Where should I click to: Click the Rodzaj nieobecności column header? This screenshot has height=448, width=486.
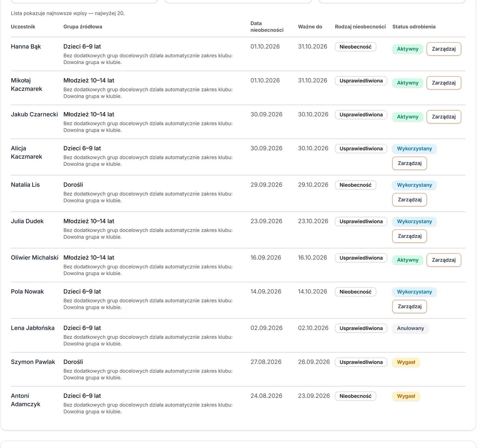coord(360,27)
